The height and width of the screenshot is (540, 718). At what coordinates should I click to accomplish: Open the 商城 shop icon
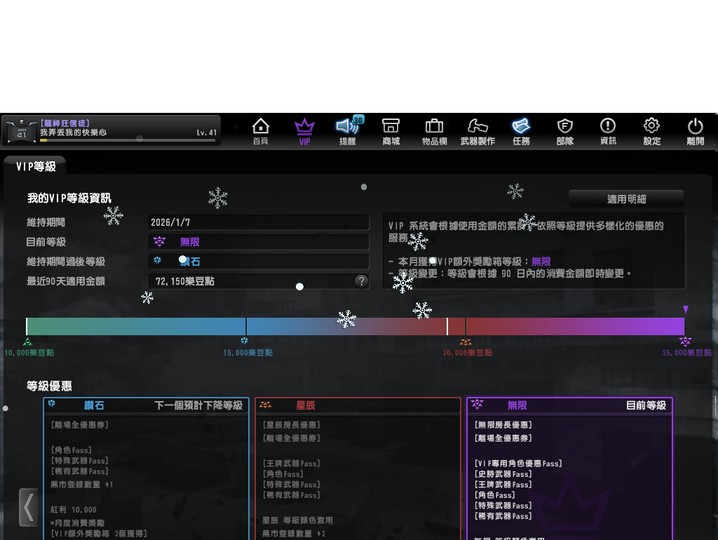pos(390,130)
